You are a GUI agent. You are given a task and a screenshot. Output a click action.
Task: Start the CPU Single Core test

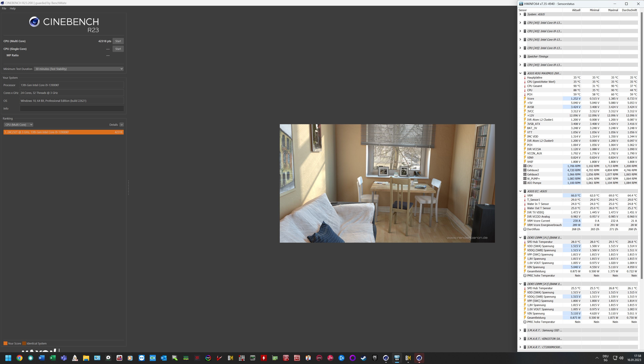pyautogui.click(x=118, y=49)
